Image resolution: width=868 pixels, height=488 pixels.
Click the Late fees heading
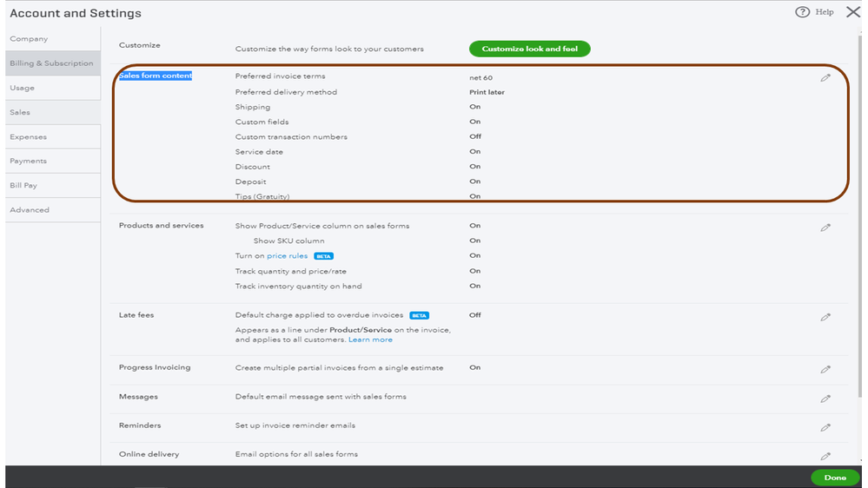coord(136,315)
